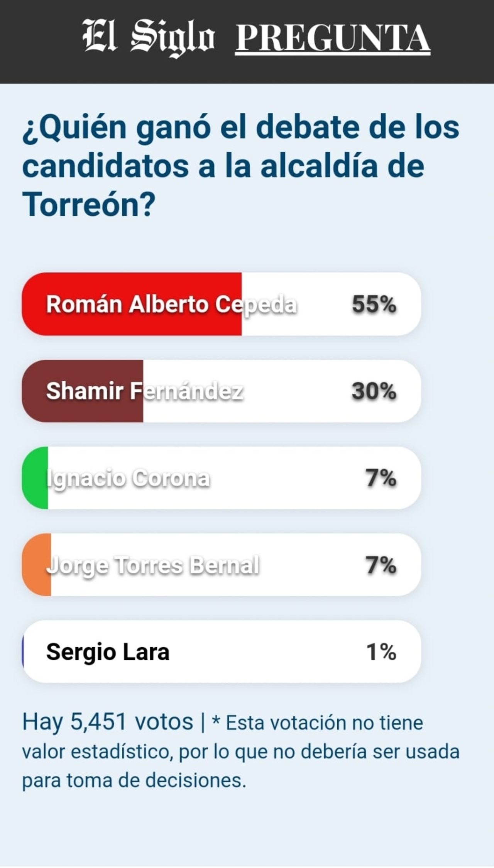The width and height of the screenshot is (494, 868).
Task: Click the "para toma de decisiones" disclaimer line
Action: (134, 780)
